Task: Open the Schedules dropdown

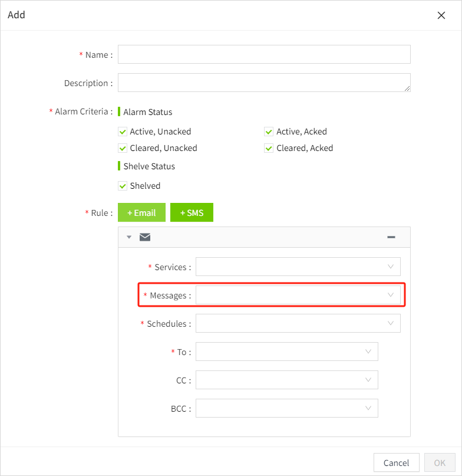Action: (x=298, y=323)
